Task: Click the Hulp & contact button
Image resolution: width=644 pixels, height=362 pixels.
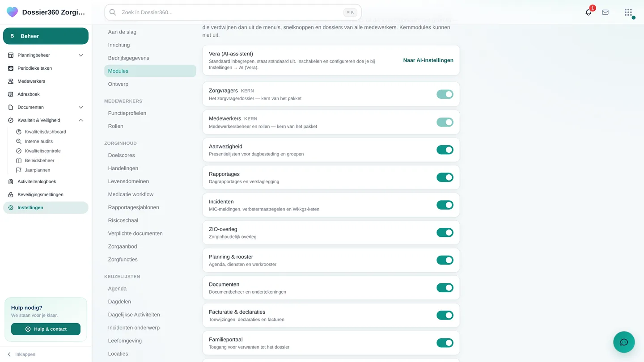Action: (46, 329)
